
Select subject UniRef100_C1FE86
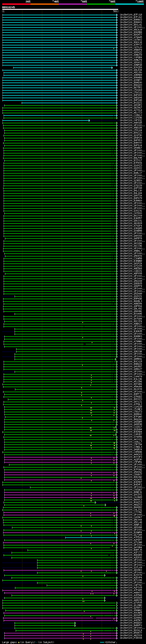[x=131, y=118]
